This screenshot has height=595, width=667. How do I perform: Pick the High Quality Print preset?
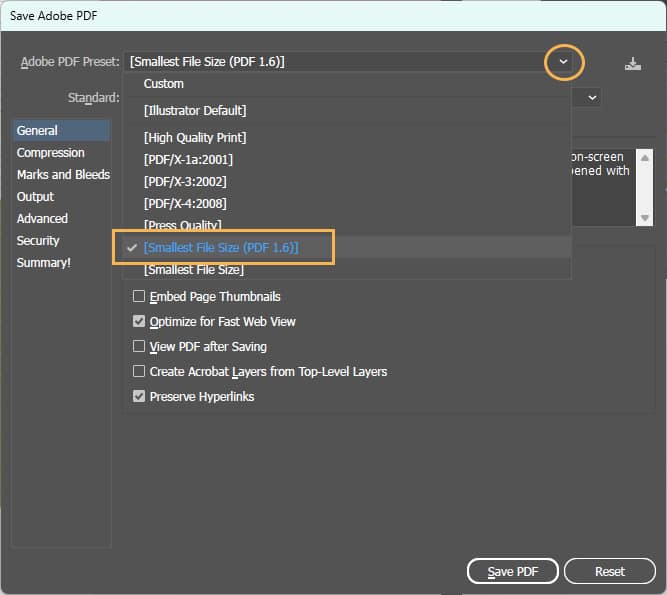(x=194, y=137)
